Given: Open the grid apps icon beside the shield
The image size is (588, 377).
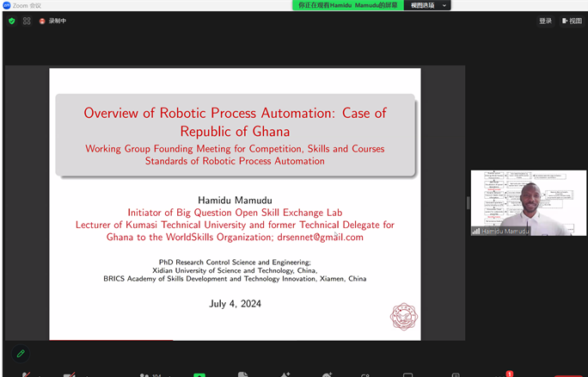Looking at the screenshot, I should pyautogui.click(x=27, y=21).
